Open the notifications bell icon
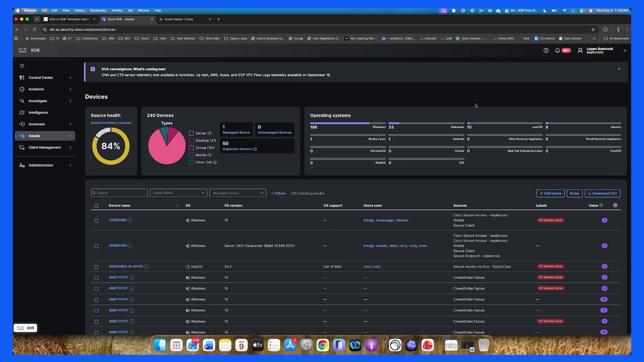This screenshot has height=362, width=644. pyautogui.click(x=557, y=51)
